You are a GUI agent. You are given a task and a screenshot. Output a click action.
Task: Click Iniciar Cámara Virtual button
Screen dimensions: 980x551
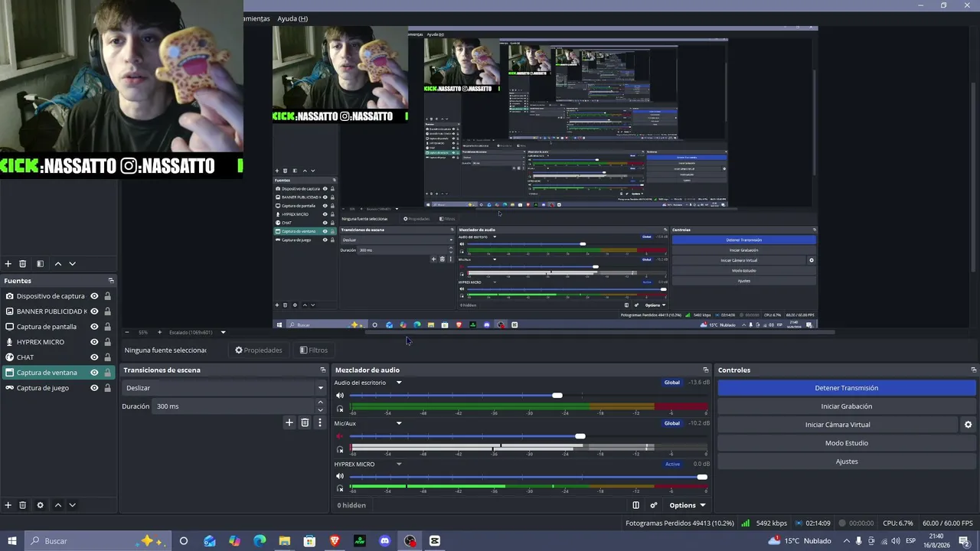click(x=838, y=425)
